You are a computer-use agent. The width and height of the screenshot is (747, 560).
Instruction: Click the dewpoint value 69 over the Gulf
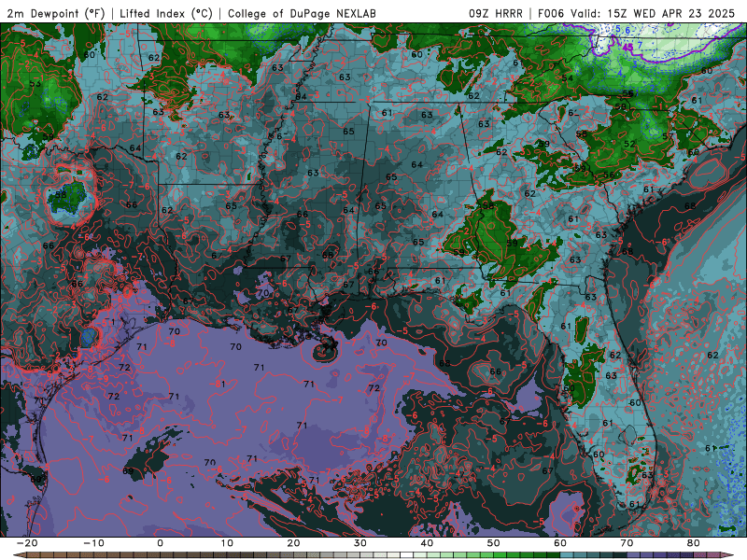click(128, 471)
